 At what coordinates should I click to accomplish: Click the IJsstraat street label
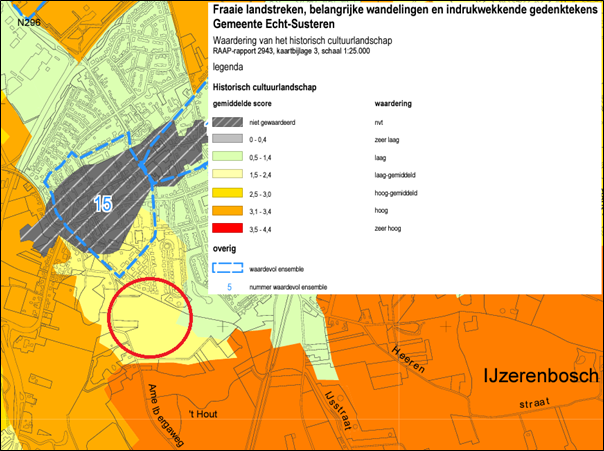[339, 411]
